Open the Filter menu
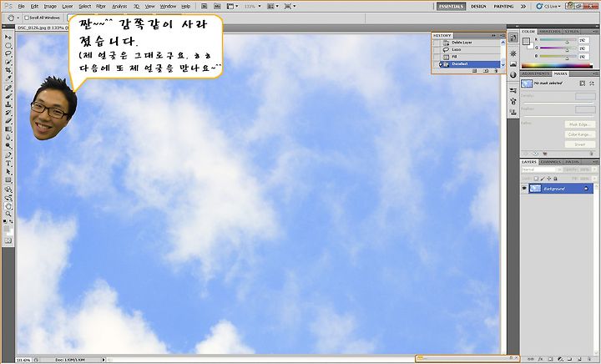Viewport: 601px width, 364px height. point(101,7)
